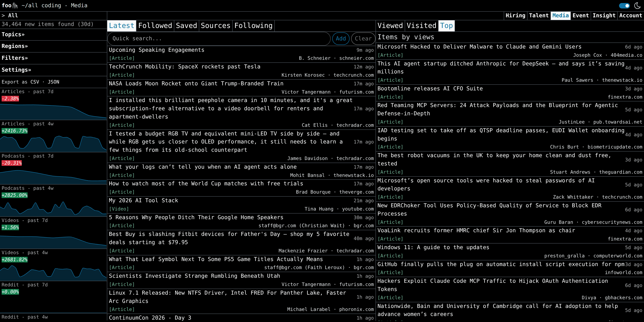Open 'TechCrunch Mobility: SpaceX rockets past Tesla'
This screenshot has width=644, height=322.
point(185,67)
